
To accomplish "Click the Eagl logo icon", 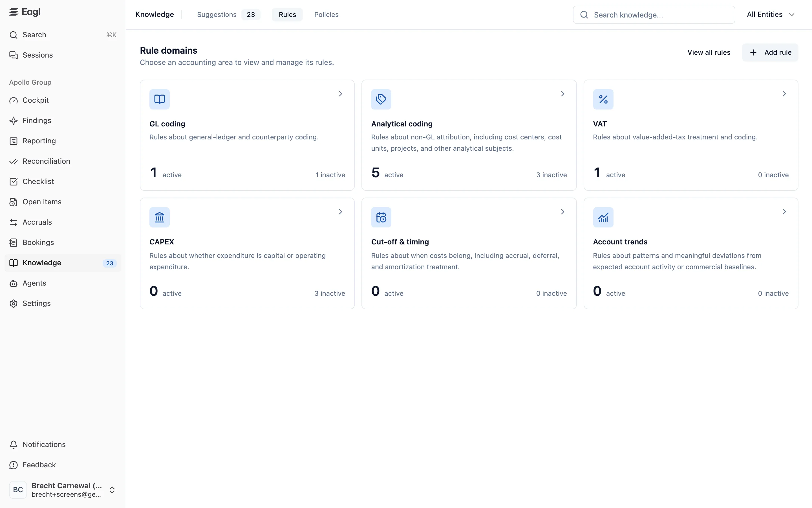I will (x=14, y=12).
